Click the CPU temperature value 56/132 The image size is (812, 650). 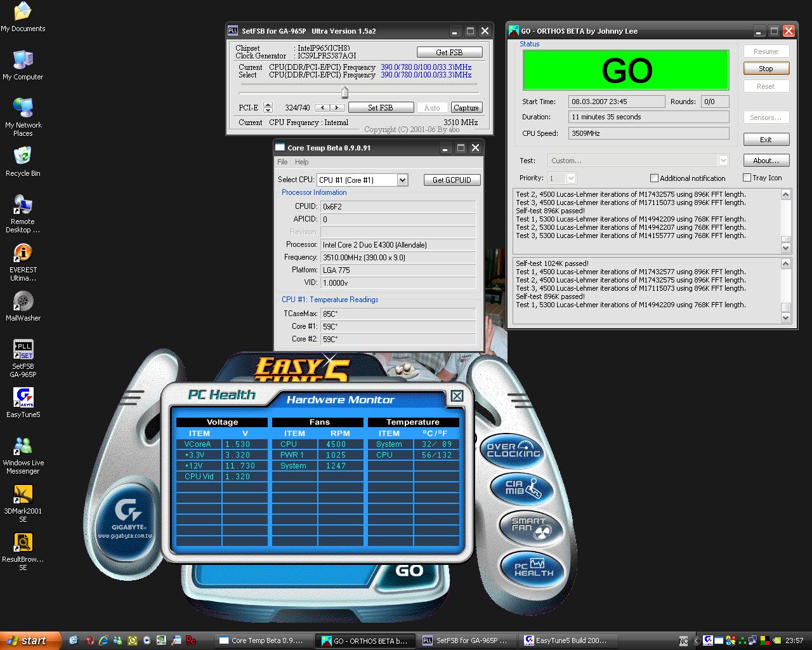[437, 455]
